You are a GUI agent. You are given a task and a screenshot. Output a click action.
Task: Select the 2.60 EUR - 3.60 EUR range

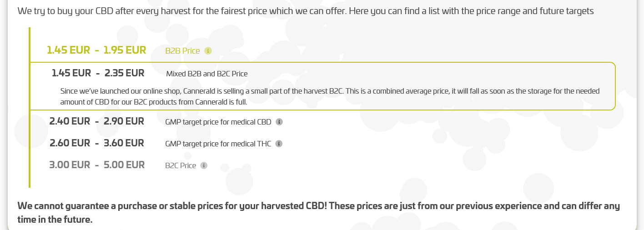point(97,143)
